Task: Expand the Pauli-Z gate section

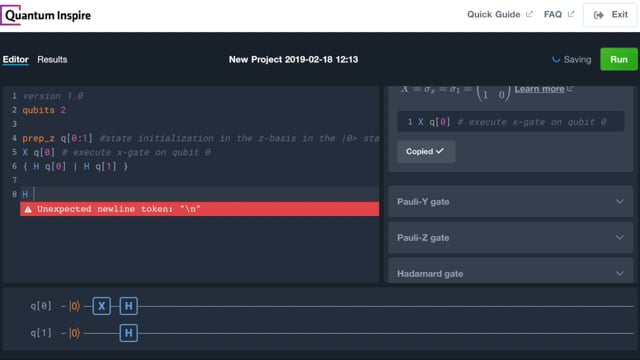Action: coord(510,238)
